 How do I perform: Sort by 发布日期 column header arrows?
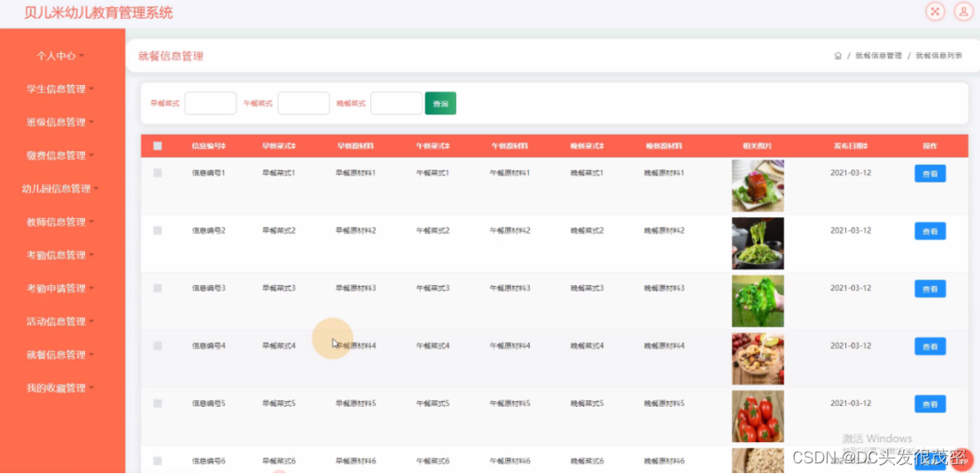866,145
